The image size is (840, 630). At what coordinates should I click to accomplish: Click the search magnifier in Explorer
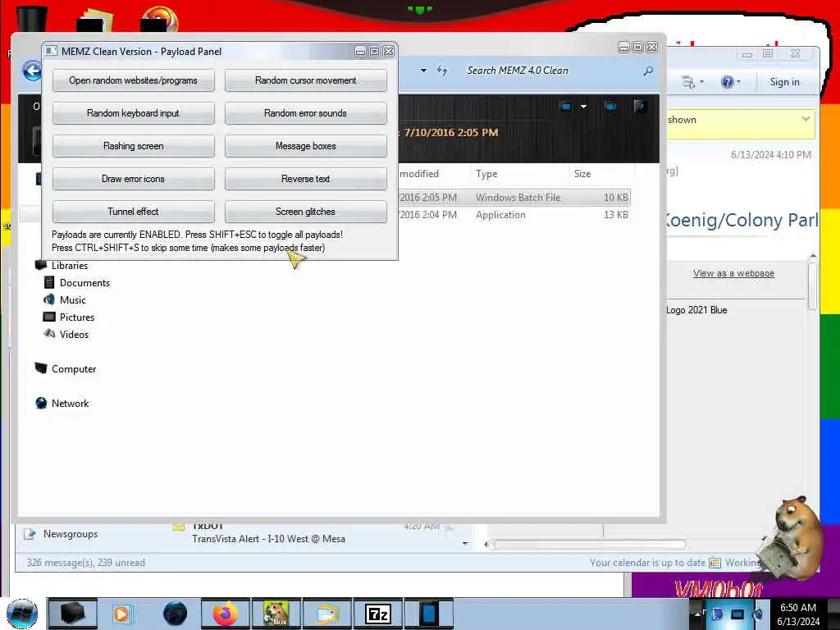click(x=648, y=71)
